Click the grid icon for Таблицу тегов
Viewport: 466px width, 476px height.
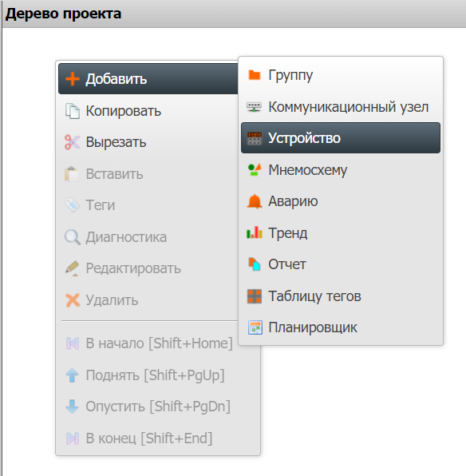tap(255, 296)
